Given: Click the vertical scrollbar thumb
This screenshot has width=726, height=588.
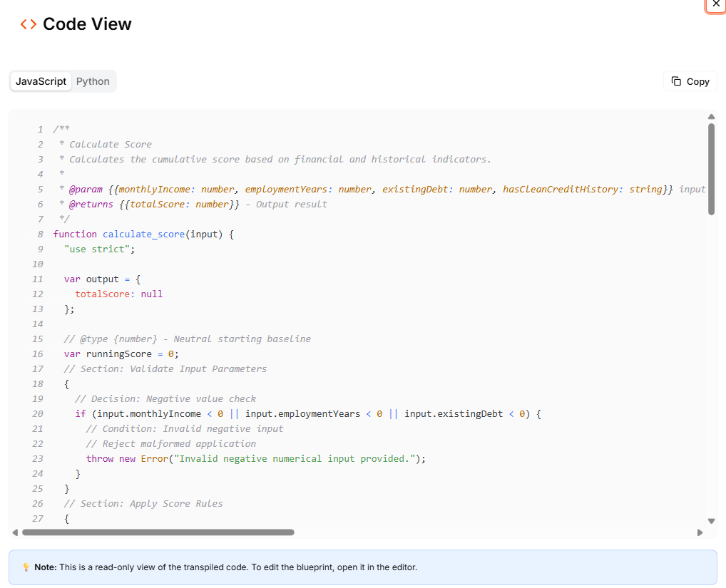Looking at the screenshot, I should tap(711, 169).
